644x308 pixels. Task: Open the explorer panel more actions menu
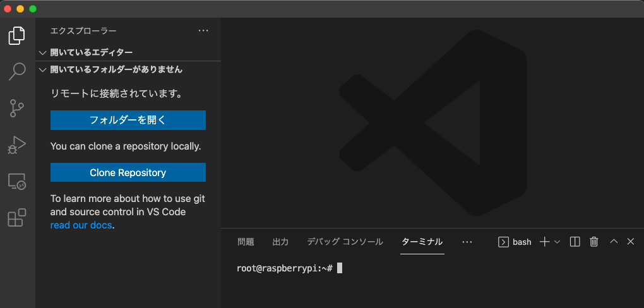203,31
